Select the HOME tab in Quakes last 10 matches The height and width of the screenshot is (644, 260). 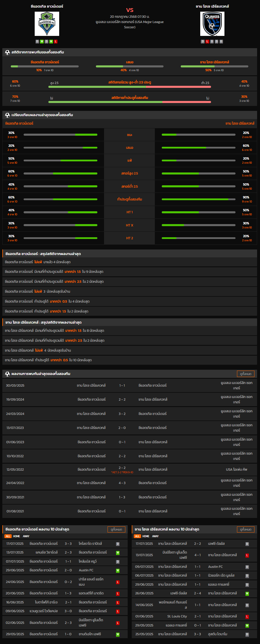click(146, 536)
